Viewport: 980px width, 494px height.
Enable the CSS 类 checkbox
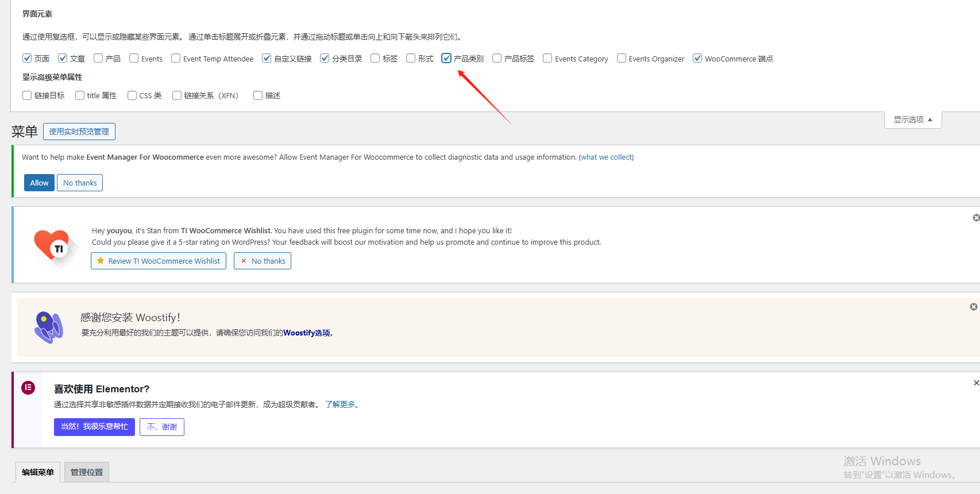coord(132,95)
